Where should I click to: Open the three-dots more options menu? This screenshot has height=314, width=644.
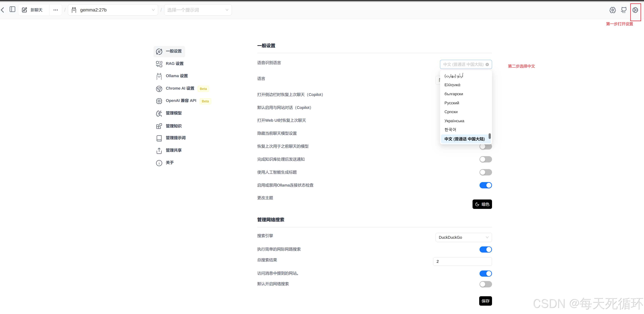coord(56,10)
